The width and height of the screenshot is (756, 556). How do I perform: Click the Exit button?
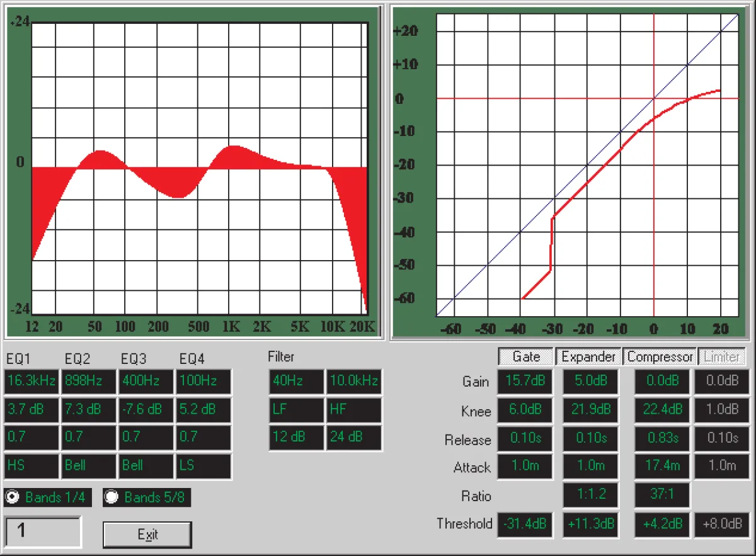point(147,535)
